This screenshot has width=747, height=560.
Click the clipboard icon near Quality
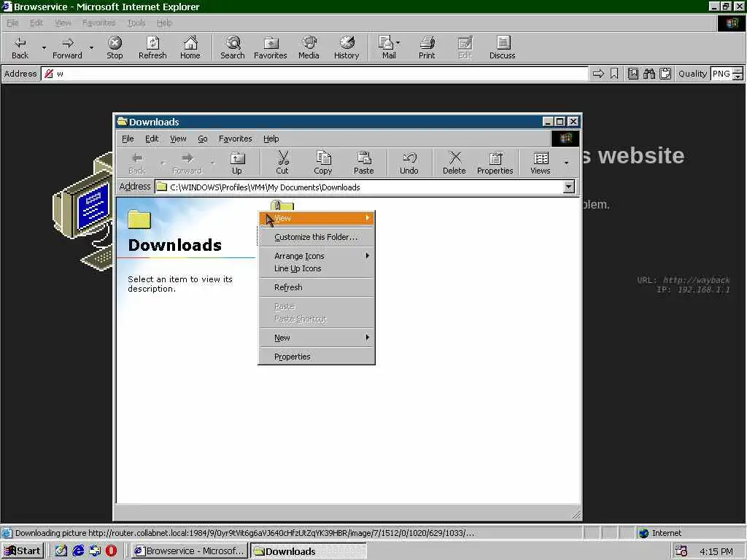665,74
